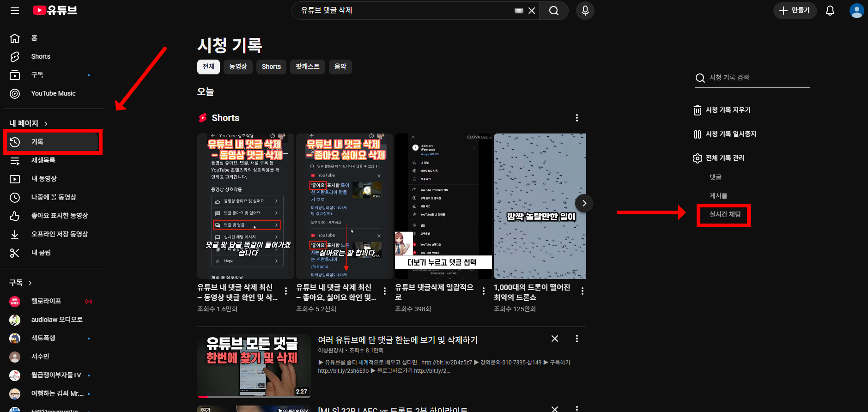Open 재생목록 playlists in sidebar
This screenshot has width=868, height=412.
click(54, 160)
